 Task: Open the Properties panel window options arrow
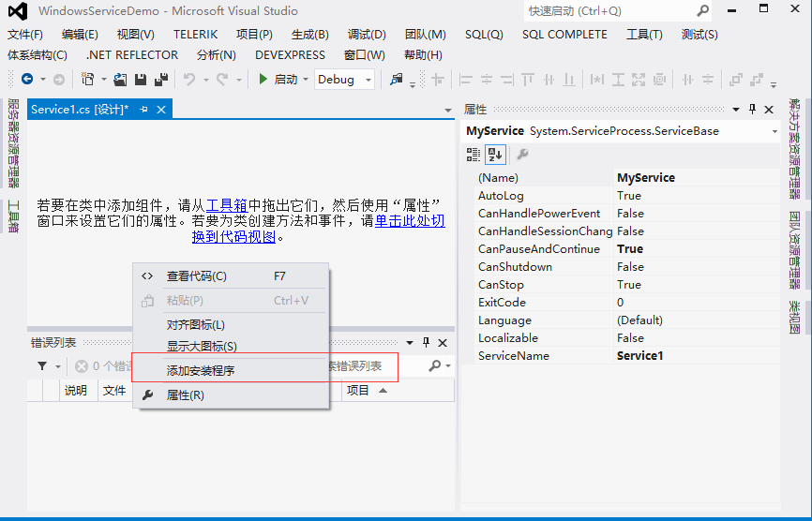737,110
